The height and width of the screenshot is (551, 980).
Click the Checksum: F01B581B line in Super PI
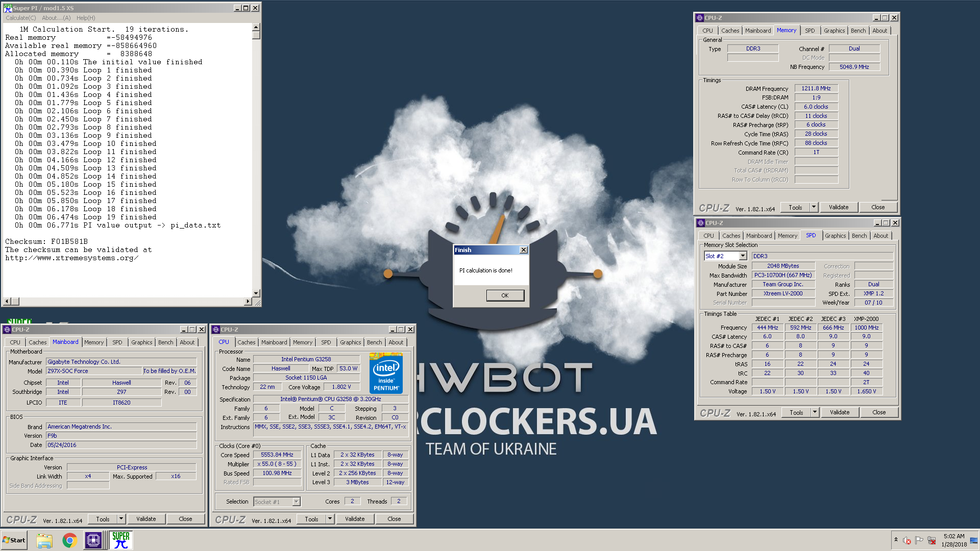click(46, 241)
